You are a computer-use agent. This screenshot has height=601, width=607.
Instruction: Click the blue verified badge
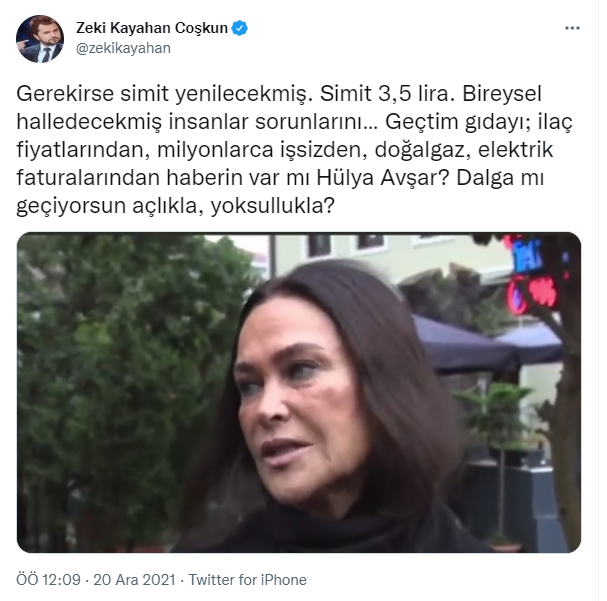point(239,28)
